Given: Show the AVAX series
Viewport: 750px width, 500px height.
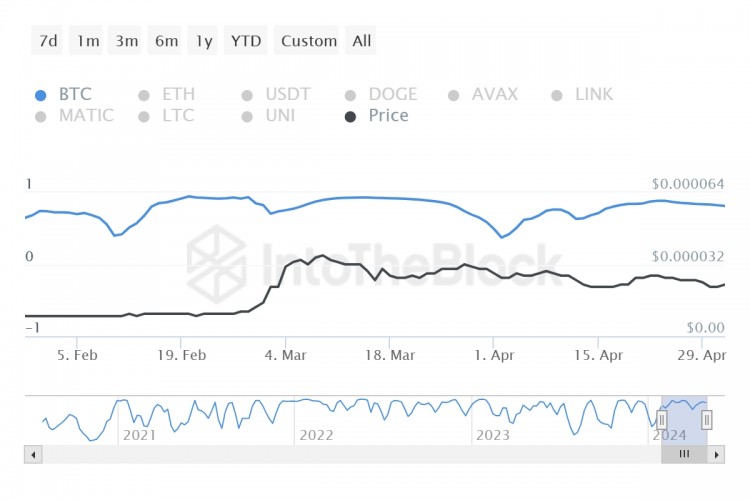Looking at the screenshot, I should 483,94.
